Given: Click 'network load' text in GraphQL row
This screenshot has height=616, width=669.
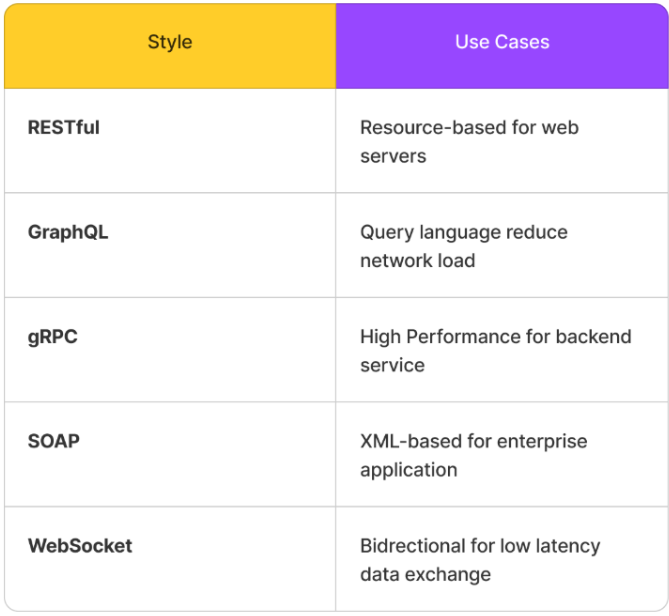Looking at the screenshot, I should click(417, 261).
